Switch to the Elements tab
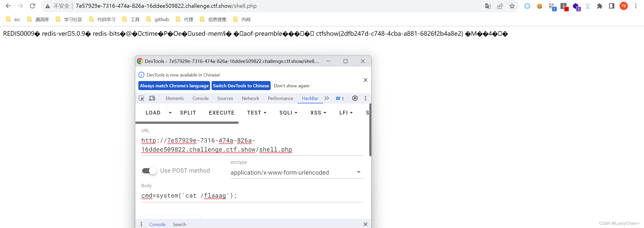This screenshot has height=228, width=644. click(x=175, y=98)
